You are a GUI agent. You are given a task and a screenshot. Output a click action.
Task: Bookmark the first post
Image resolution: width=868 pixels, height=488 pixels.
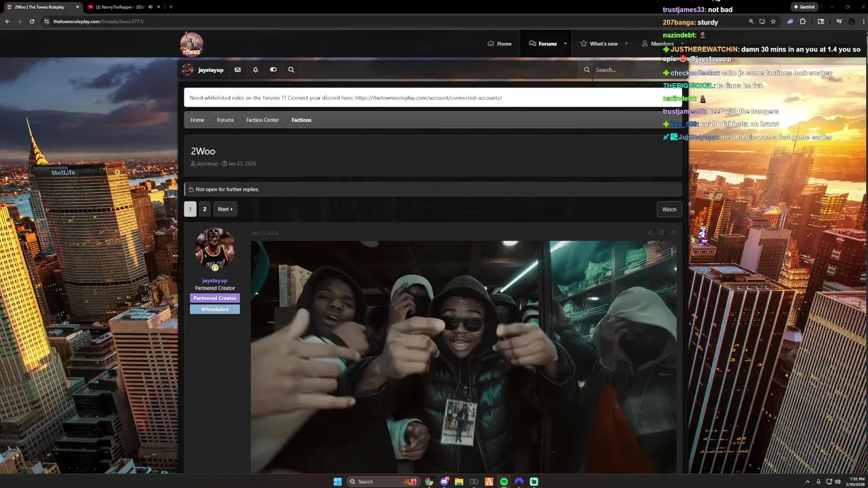click(661, 232)
